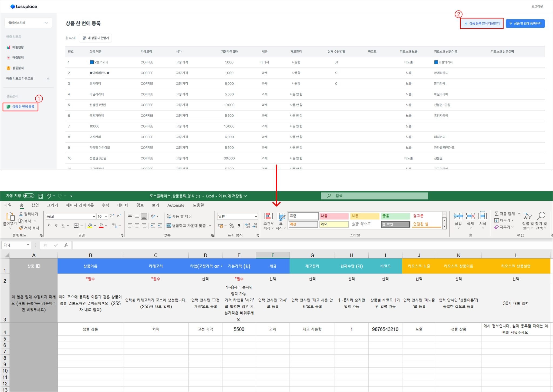This screenshot has width=553, height=392.
Task: Click the AutoSum (자동 합계) sigma icon
Action: coord(496,214)
